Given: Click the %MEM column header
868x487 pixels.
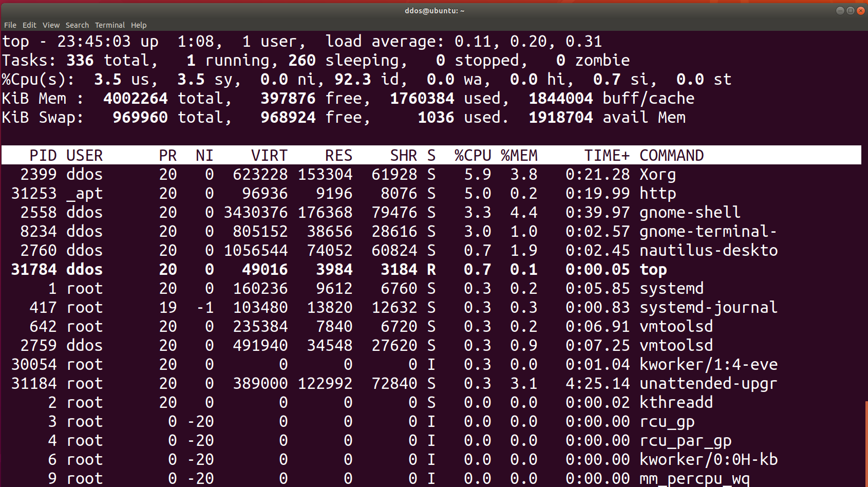Looking at the screenshot, I should 519,155.
